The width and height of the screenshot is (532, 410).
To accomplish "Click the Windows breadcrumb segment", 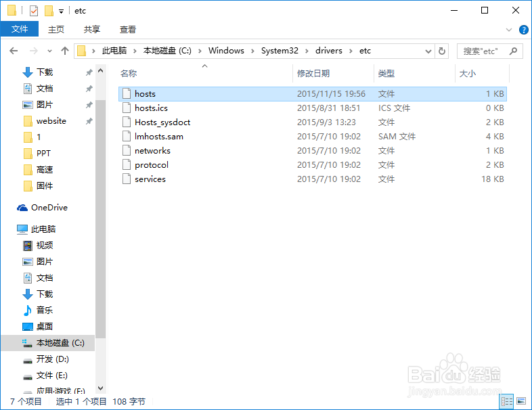I will coord(226,51).
